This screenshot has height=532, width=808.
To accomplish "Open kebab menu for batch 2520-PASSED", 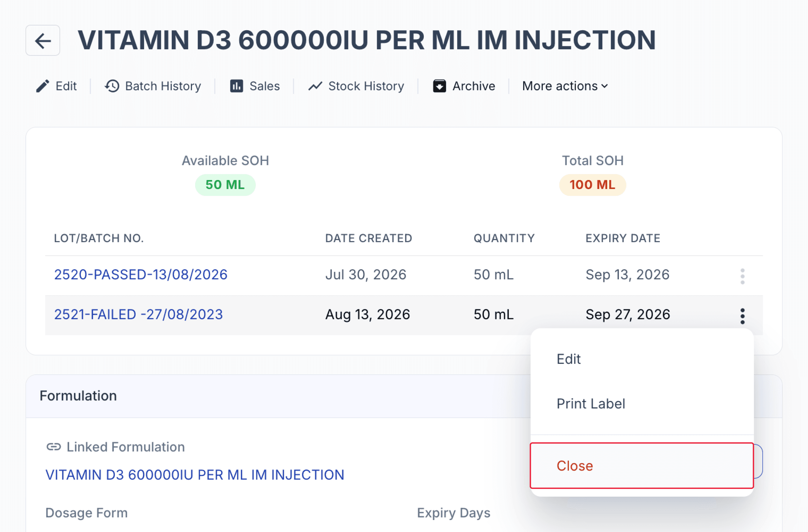I will point(742,276).
